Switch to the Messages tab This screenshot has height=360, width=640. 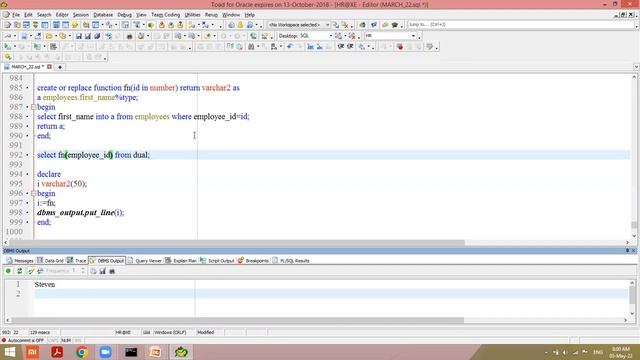[20, 260]
